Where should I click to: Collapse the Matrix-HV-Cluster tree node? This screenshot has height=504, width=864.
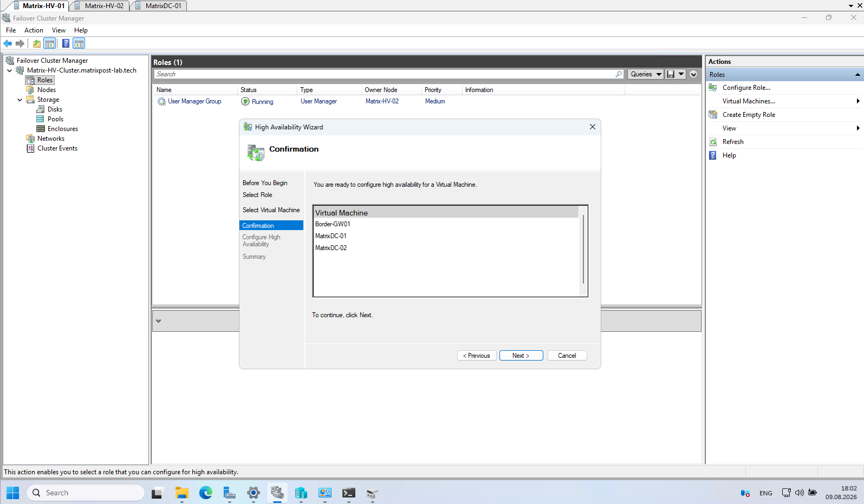point(10,70)
